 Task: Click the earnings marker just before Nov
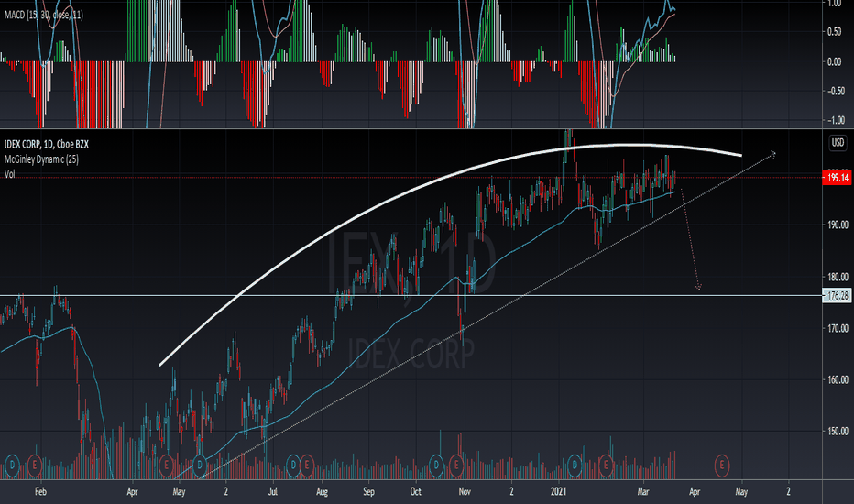(456, 466)
